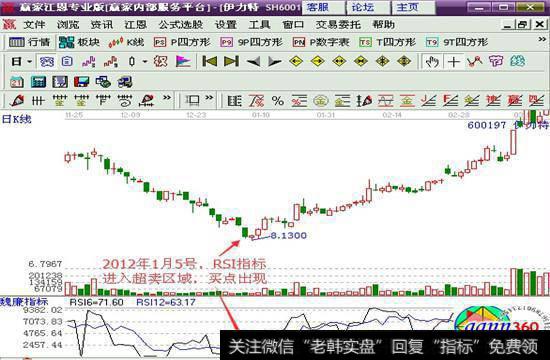Click the 论坛 button in title bar
550x360 pixels.
[367, 7]
